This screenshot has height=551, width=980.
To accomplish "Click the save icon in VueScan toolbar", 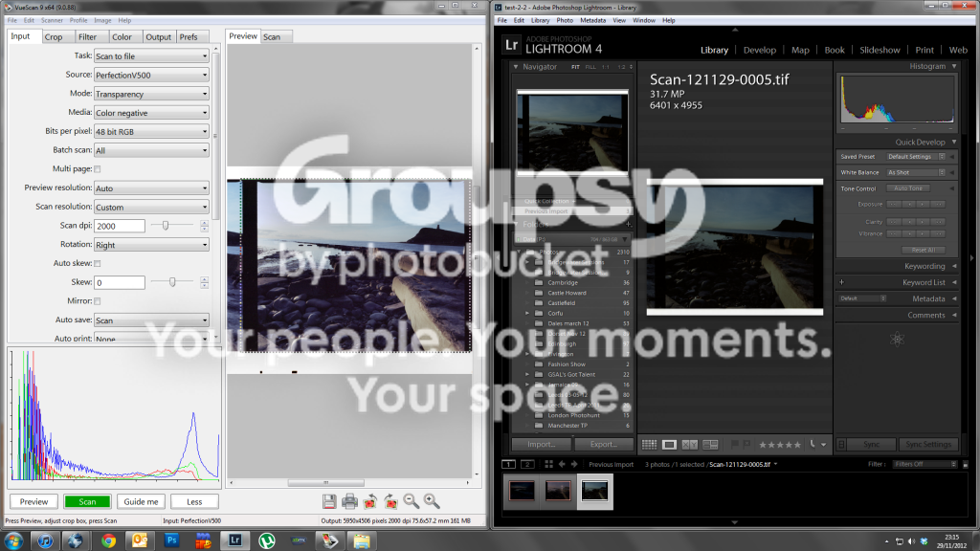I will pyautogui.click(x=329, y=501).
